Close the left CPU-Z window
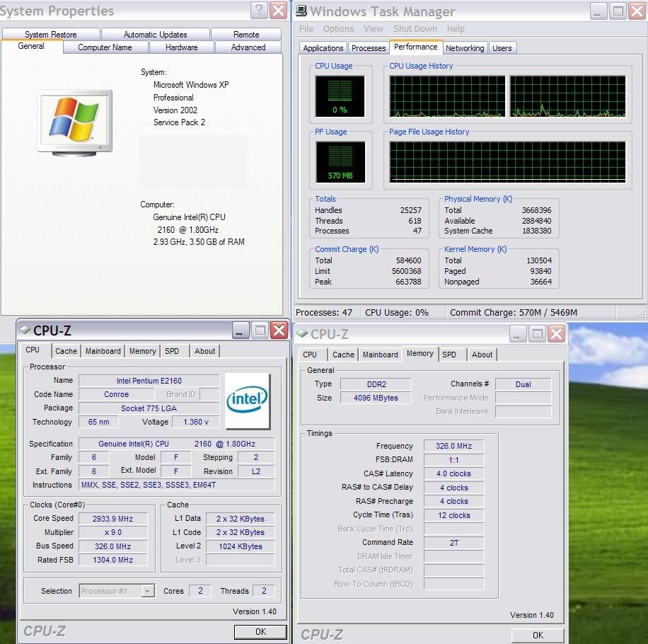This screenshot has width=648, height=644. point(279,330)
